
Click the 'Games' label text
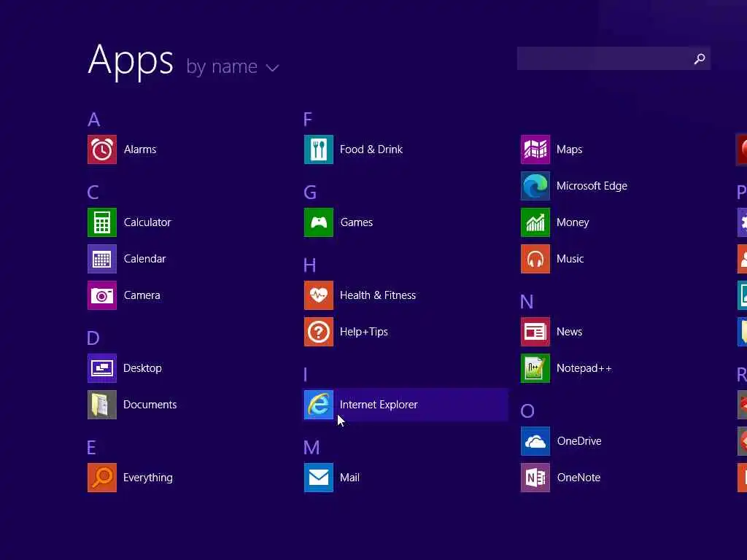click(x=356, y=222)
